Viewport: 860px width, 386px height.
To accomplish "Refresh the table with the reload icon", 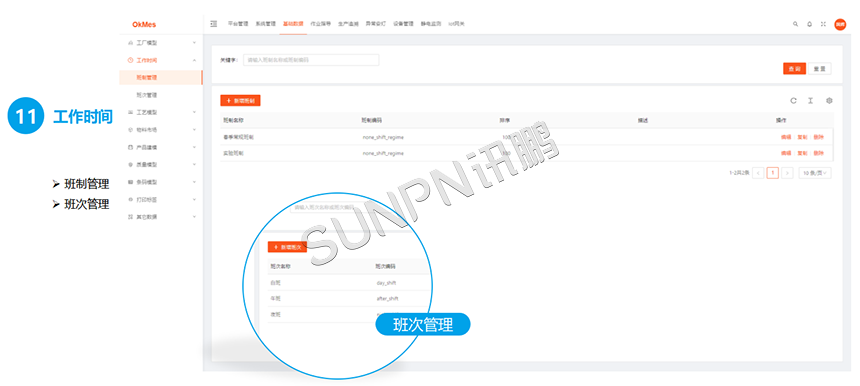I will [793, 100].
